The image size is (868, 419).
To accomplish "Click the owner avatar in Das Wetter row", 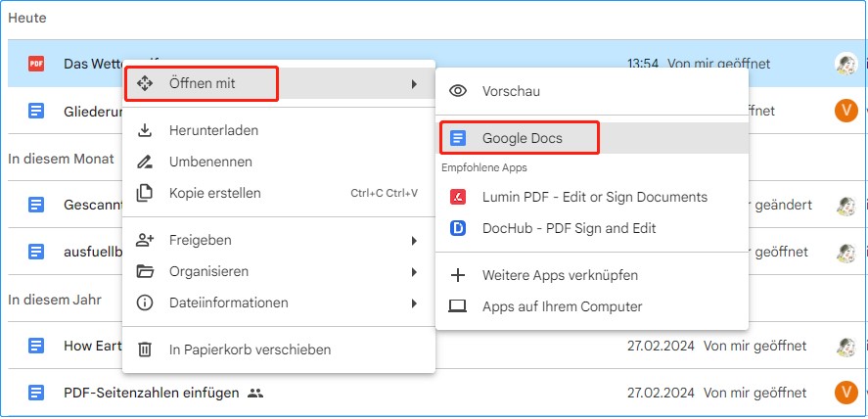I will [845, 64].
